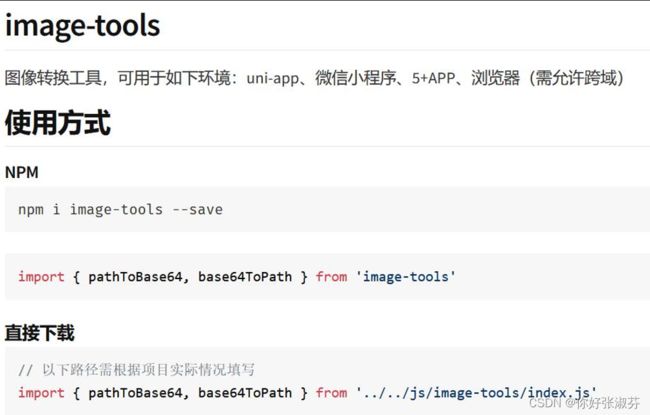Click the CSDN @你好张淑芬 watermark
650x415 pixels.
click(585, 403)
